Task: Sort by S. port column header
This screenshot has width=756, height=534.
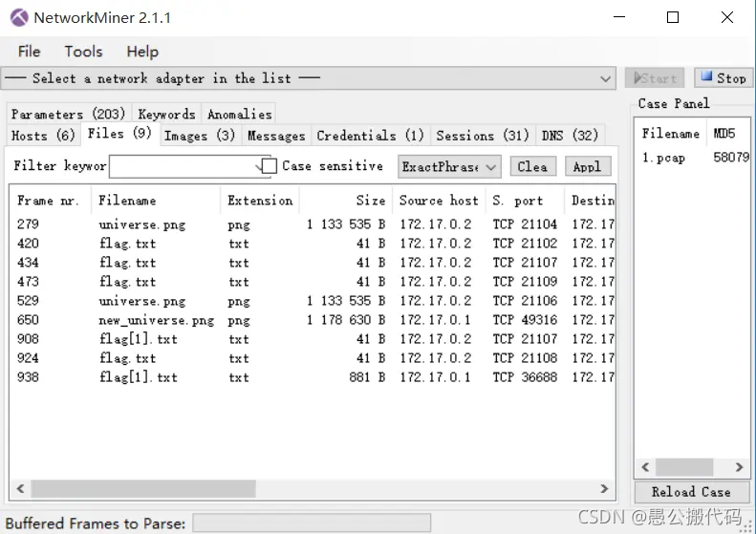Action: pyautogui.click(x=525, y=201)
